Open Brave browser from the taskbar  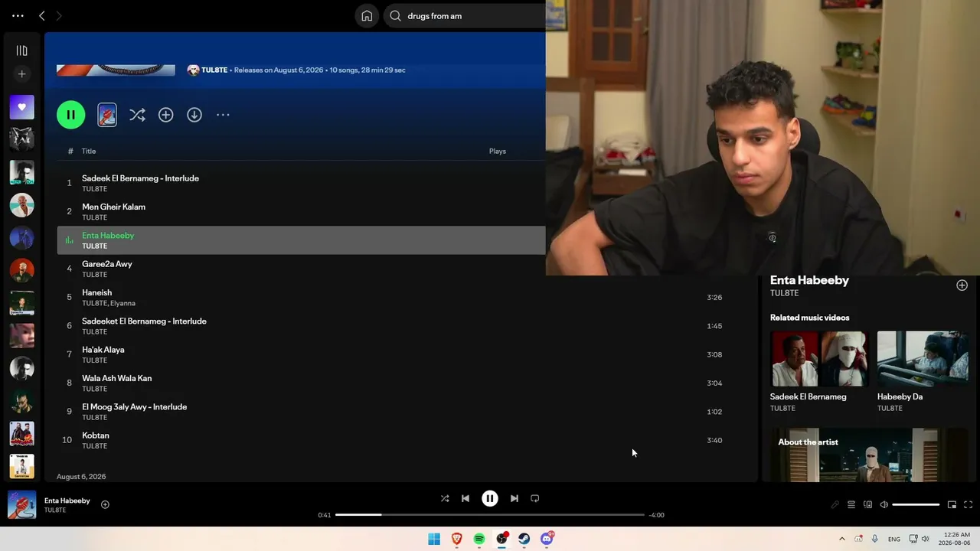457,539
